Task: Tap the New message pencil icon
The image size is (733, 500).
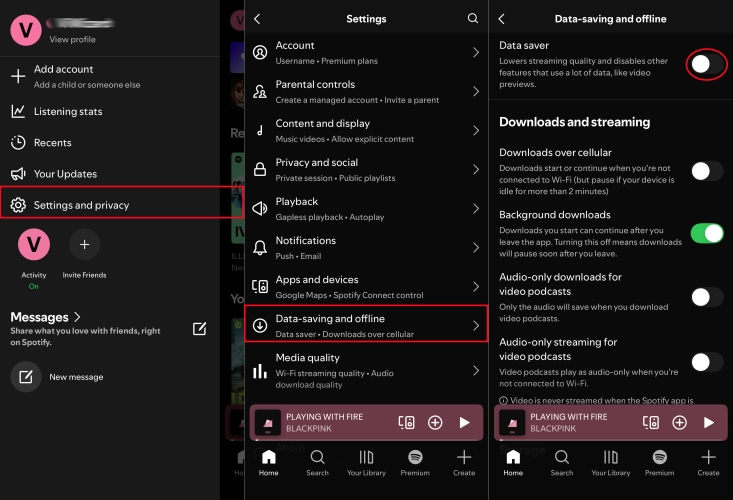Action: (x=26, y=377)
